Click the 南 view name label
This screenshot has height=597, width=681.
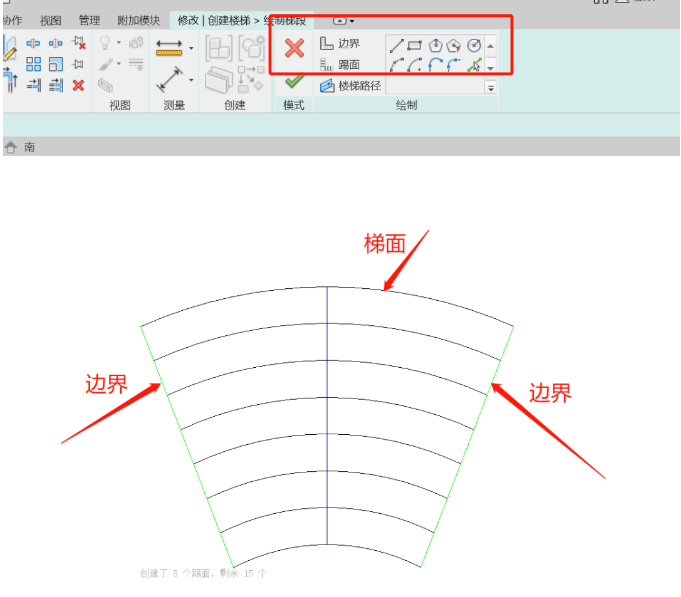click(30, 147)
